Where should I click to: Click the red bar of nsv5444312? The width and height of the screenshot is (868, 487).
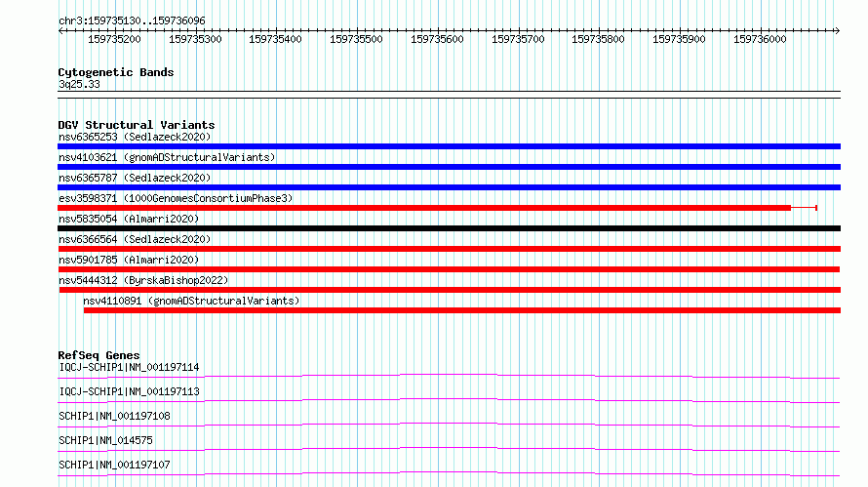tap(450, 290)
